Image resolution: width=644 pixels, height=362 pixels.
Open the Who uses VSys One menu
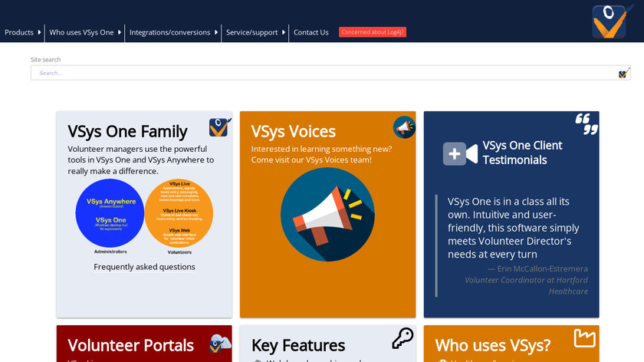click(x=81, y=32)
